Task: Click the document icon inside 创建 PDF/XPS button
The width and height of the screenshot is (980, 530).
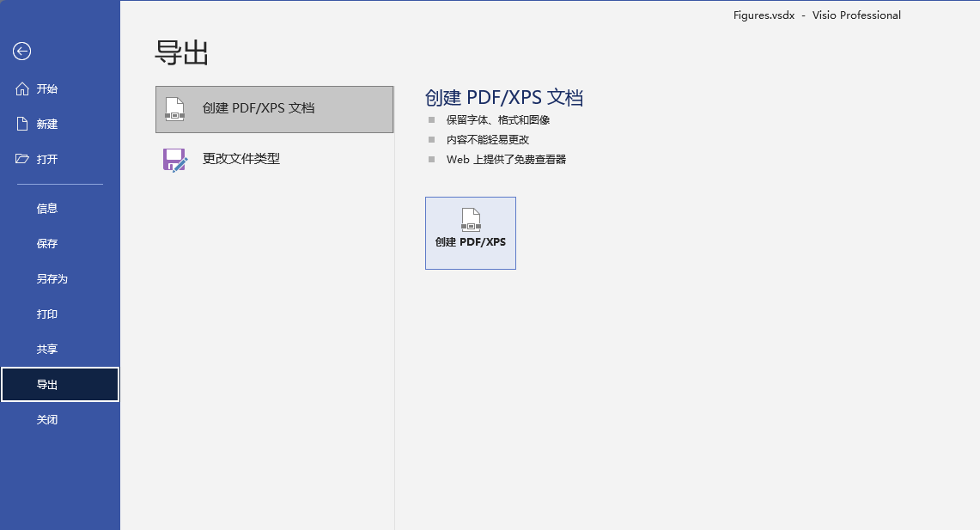Action: (x=471, y=219)
